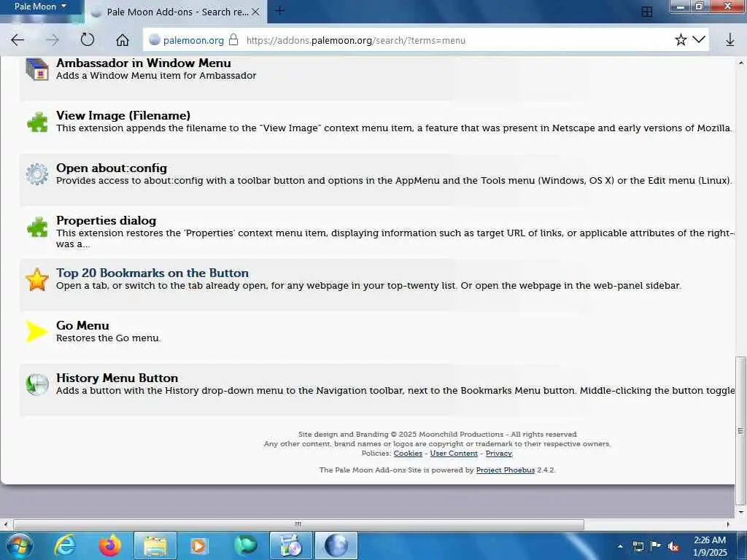
Task: Click the Ambassador add-on icon
Action: click(x=37, y=69)
